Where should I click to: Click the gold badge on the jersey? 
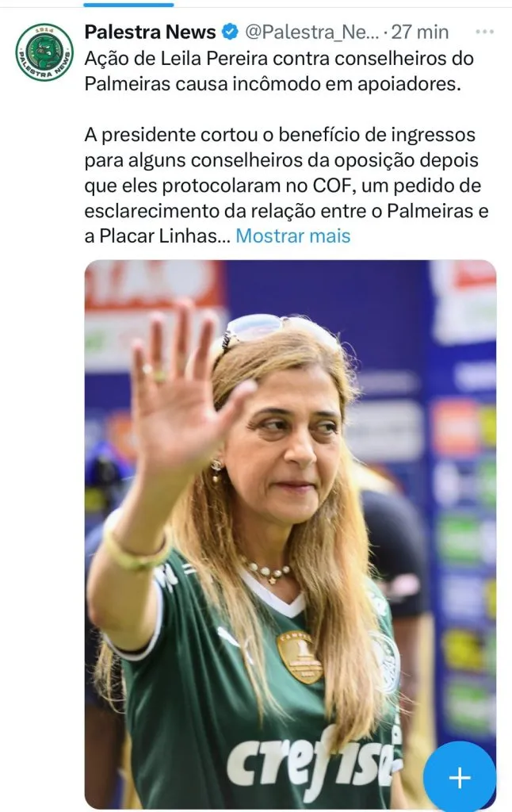(x=300, y=657)
